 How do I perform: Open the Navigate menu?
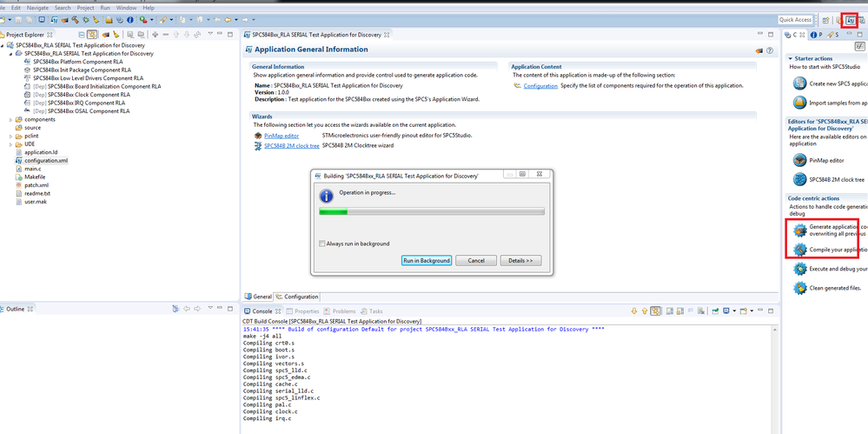click(x=37, y=9)
